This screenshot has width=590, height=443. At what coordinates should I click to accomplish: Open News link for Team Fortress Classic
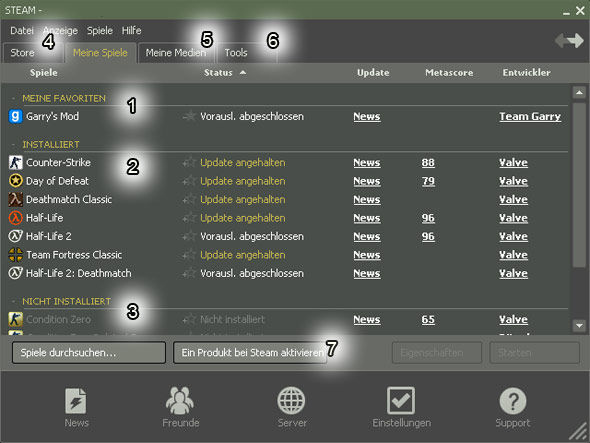367,255
